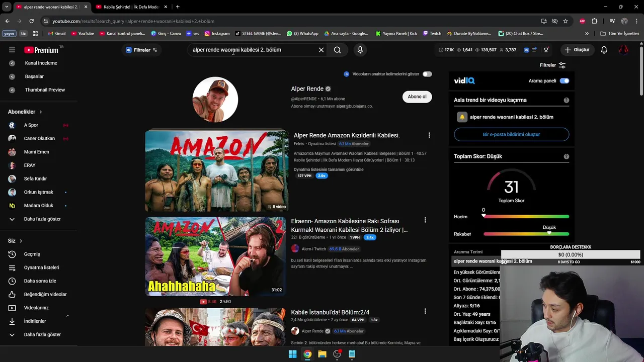Image resolution: width=644 pixels, height=362 pixels.
Task: Expand the Siz section arrow
Action: coord(21,241)
